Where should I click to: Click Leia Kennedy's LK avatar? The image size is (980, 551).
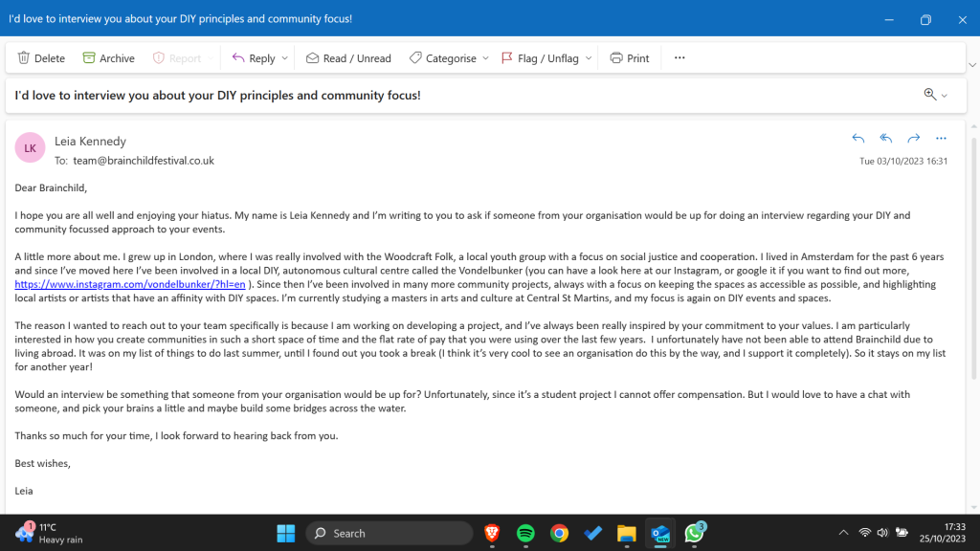point(31,148)
